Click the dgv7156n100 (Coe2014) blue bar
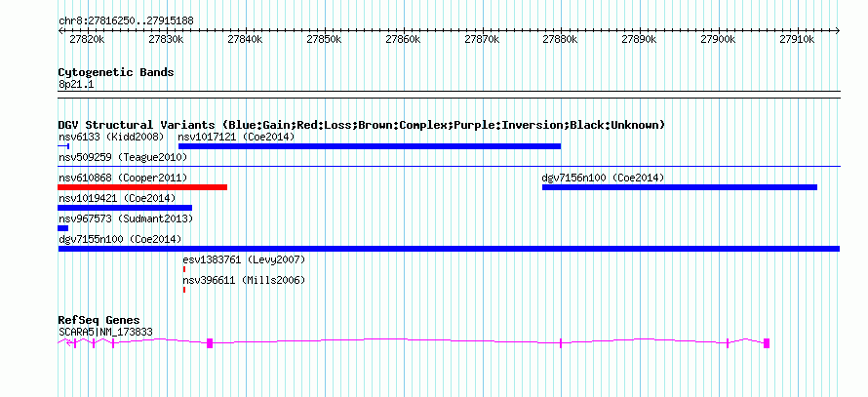The image size is (868, 397). pos(679,187)
